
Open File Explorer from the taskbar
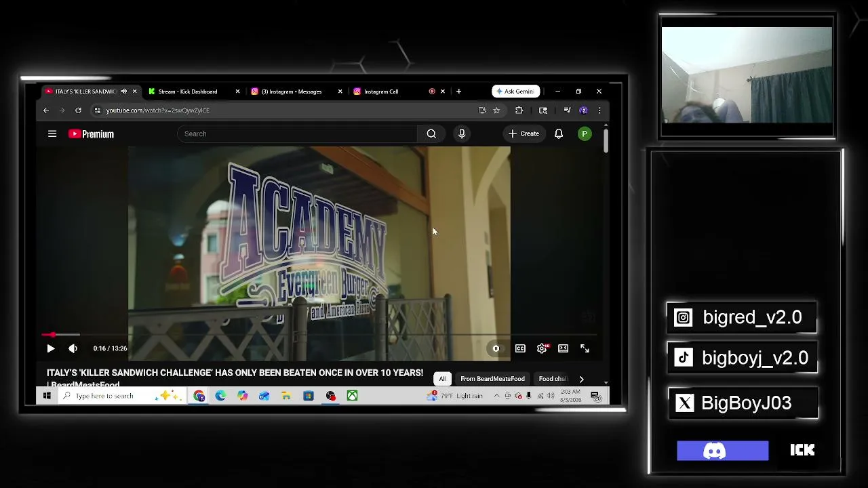click(x=286, y=396)
